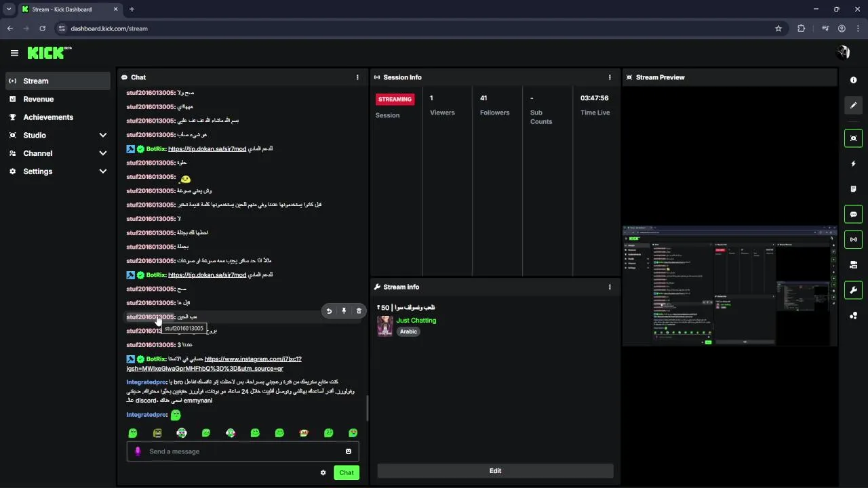This screenshot has width=868, height=488.
Task: Open the instagram.com link in chat
Action: [214, 364]
